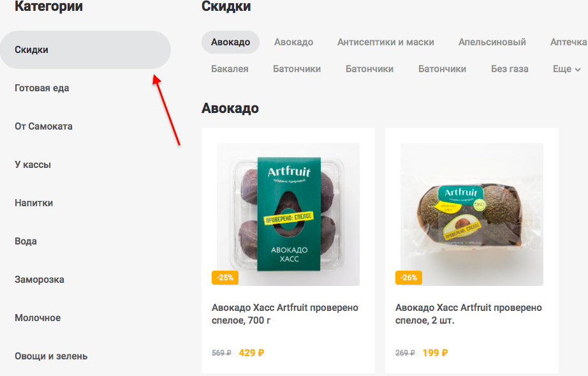
Task: Open the Еще dropdown in filter chips
Action: pyautogui.click(x=566, y=69)
